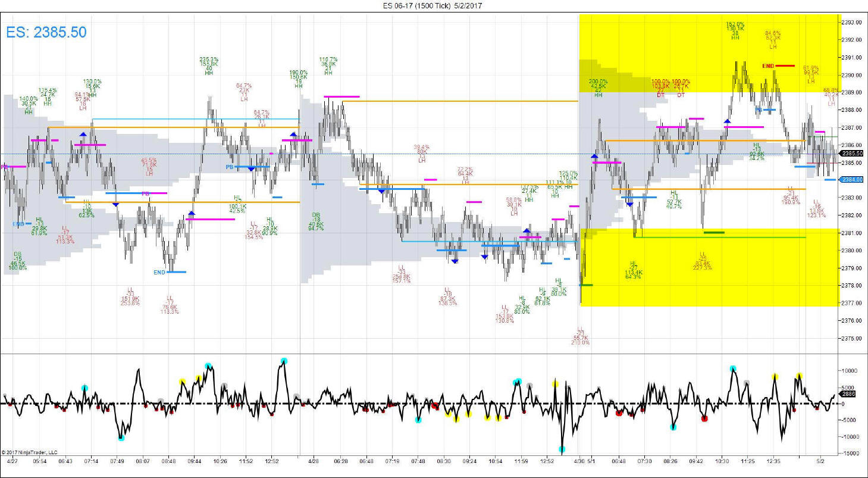Click the 2390.00 price level label
This screenshot has width=868, height=478.
point(852,75)
